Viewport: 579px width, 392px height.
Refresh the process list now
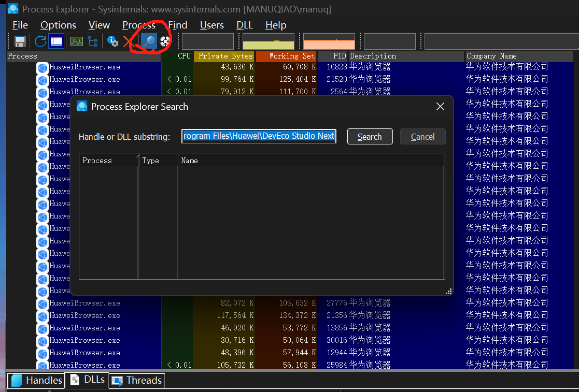click(40, 41)
